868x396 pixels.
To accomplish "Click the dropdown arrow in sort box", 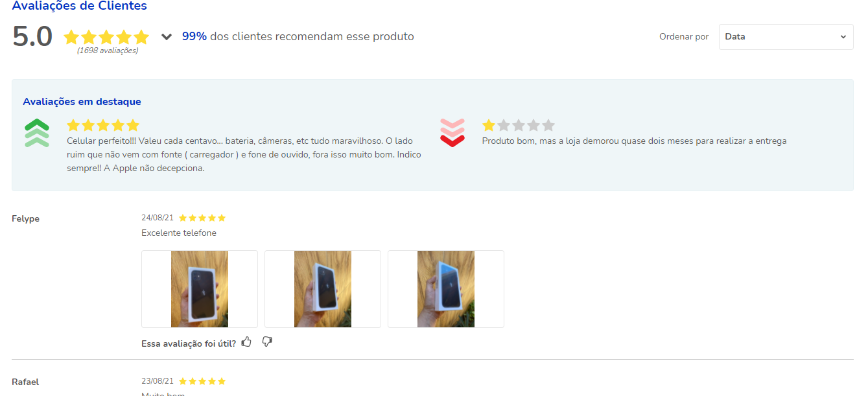I will pos(843,37).
